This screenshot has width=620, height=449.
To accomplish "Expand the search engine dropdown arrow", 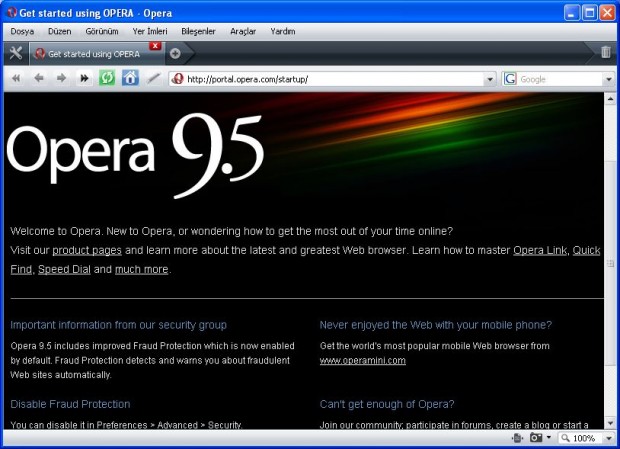I will pyautogui.click(x=609, y=79).
